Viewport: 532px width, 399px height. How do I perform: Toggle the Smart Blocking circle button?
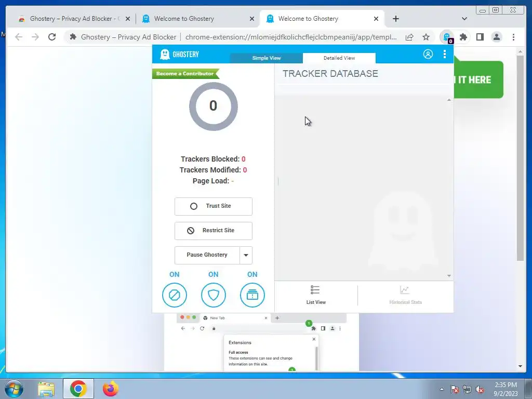coord(252,295)
